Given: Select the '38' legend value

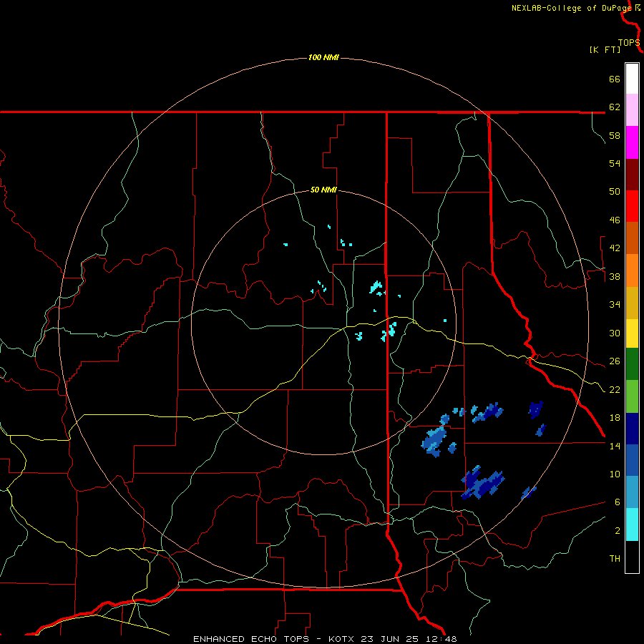Looking at the screenshot, I should (615, 276).
